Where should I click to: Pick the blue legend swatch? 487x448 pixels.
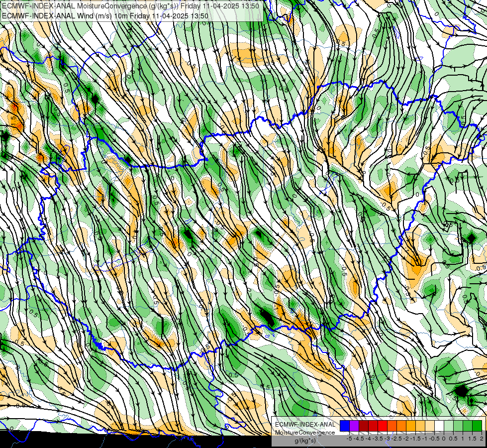point(345,426)
